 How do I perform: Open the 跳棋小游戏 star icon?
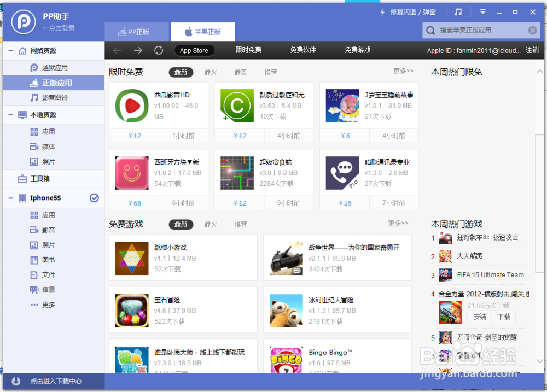[x=132, y=259]
